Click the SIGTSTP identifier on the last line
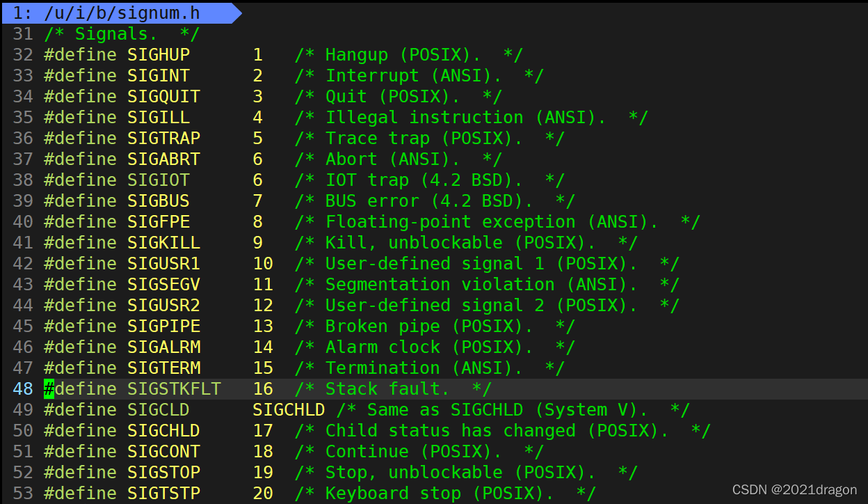Viewport: 868px width, 504px height. [163, 493]
